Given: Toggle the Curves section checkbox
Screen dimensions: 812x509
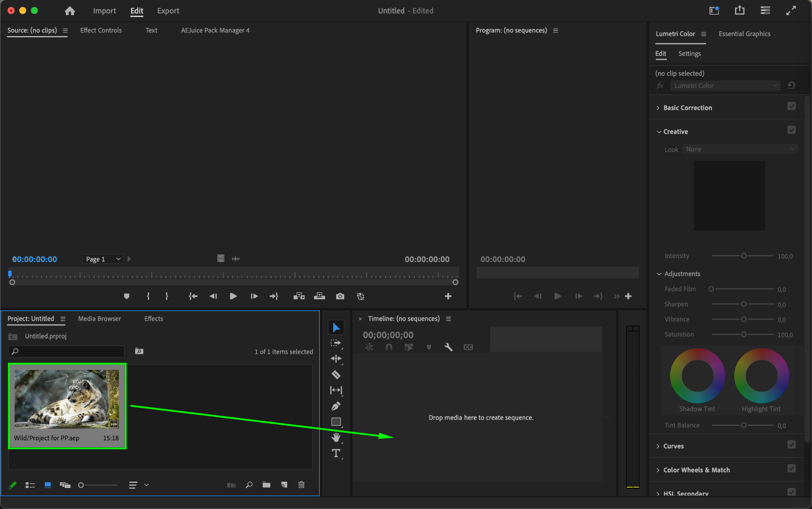Looking at the screenshot, I should click(x=791, y=445).
